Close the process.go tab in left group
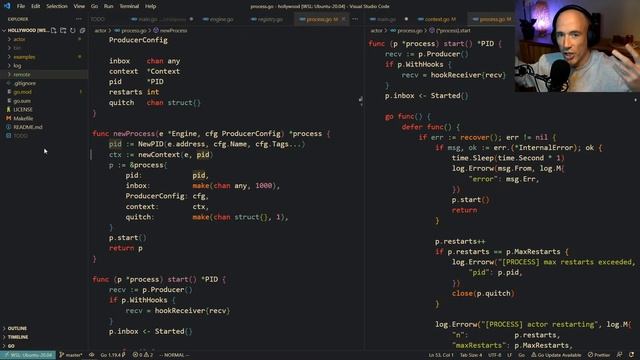The width and height of the screenshot is (640, 360). click(344, 19)
